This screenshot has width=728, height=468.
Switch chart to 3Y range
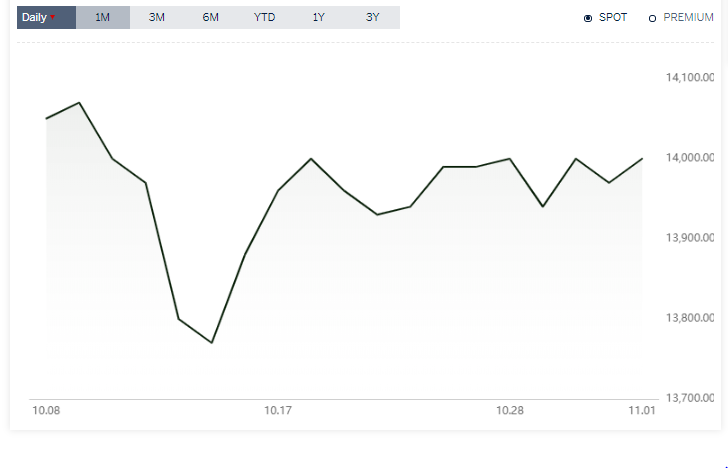click(372, 18)
